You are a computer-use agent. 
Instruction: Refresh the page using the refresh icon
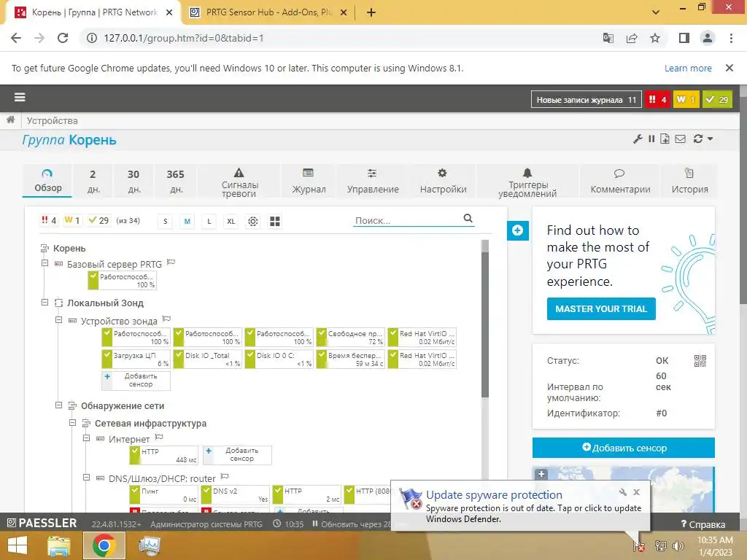tap(698, 139)
